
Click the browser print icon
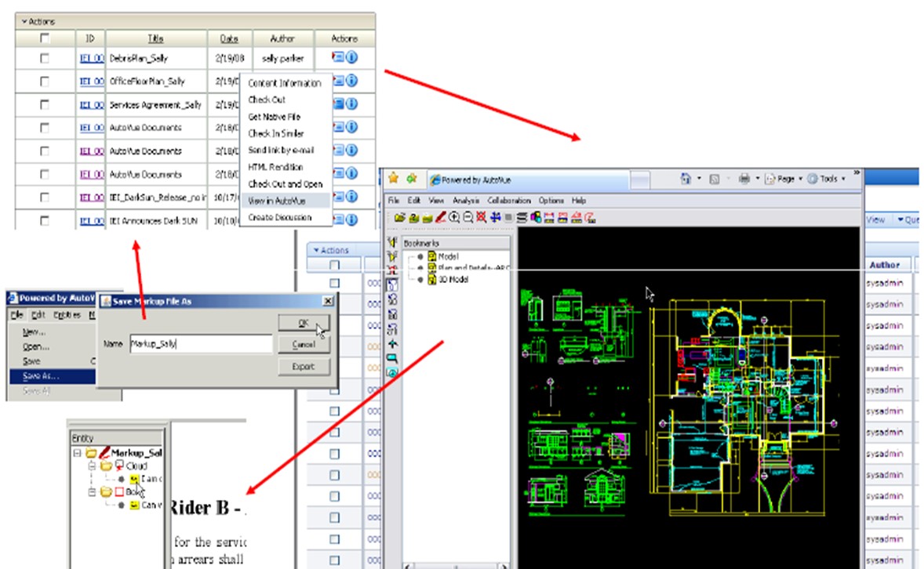click(x=744, y=179)
